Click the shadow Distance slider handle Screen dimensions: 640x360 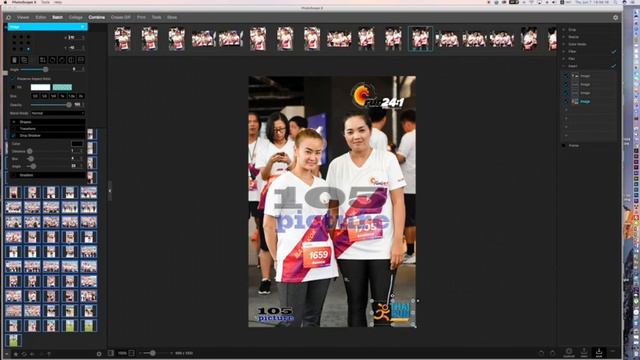[x=29, y=151]
